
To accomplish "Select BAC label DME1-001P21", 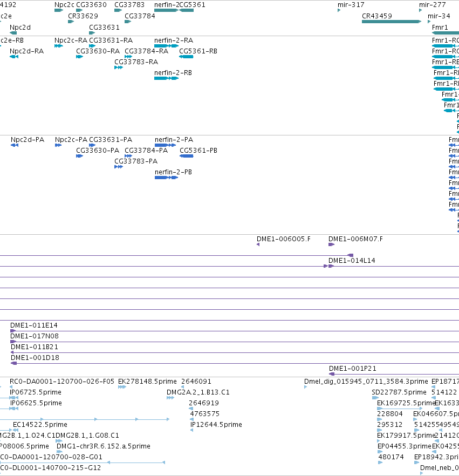I will click(x=353, y=369).
